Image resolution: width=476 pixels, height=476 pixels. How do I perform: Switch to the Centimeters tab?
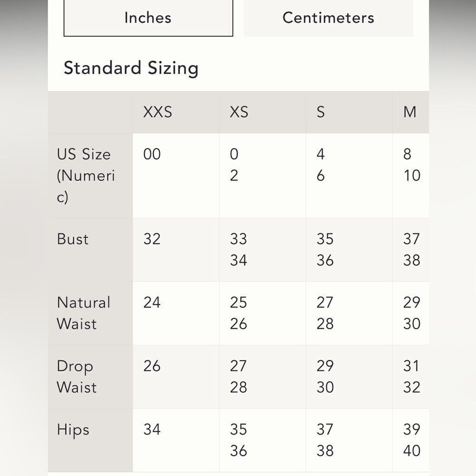(328, 18)
